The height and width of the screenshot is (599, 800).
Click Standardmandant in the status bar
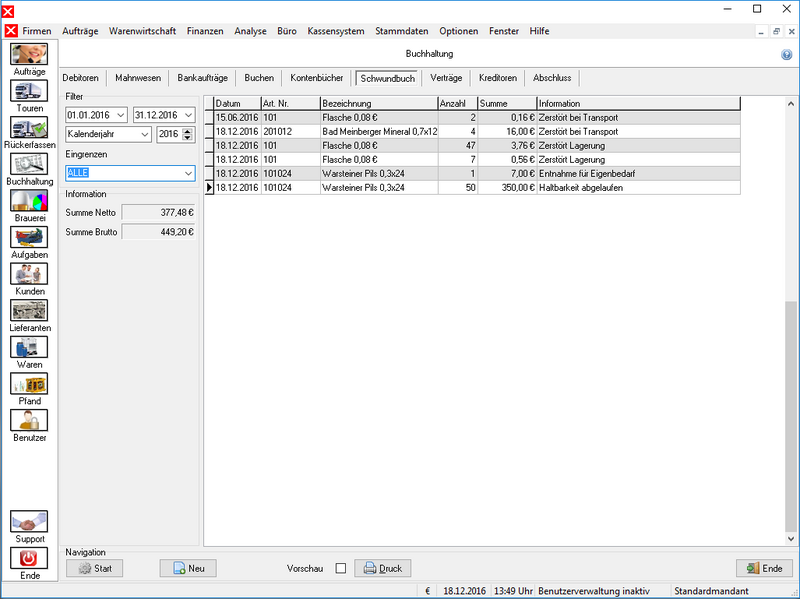click(711, 591)
